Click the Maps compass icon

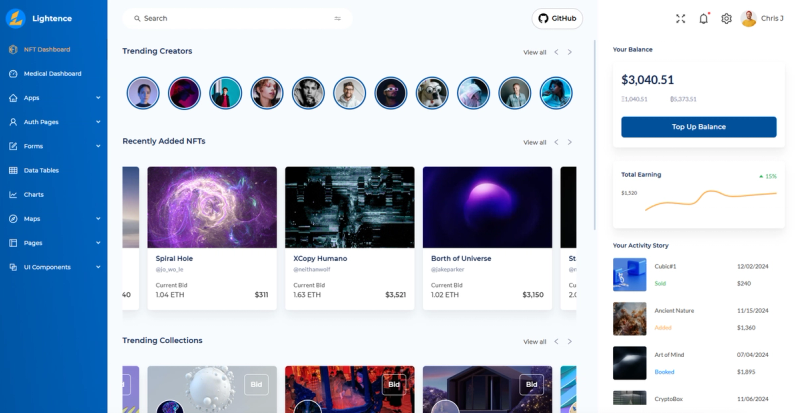[13, 218]
